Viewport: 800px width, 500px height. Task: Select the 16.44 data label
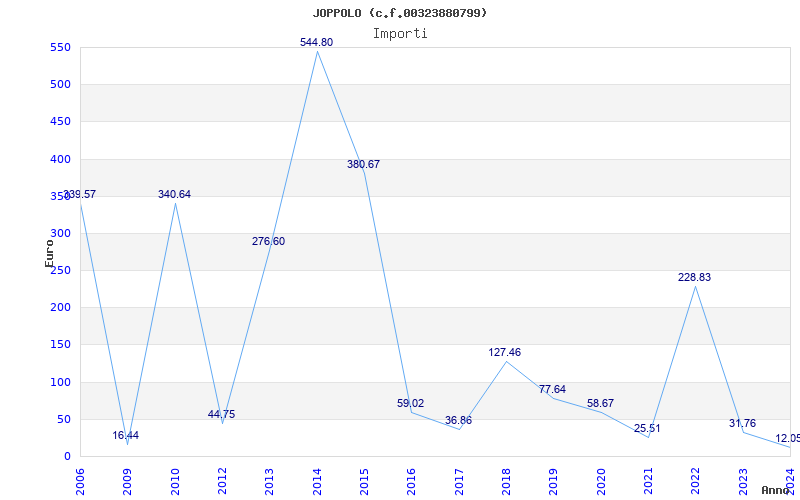click(x=126, y=435)
